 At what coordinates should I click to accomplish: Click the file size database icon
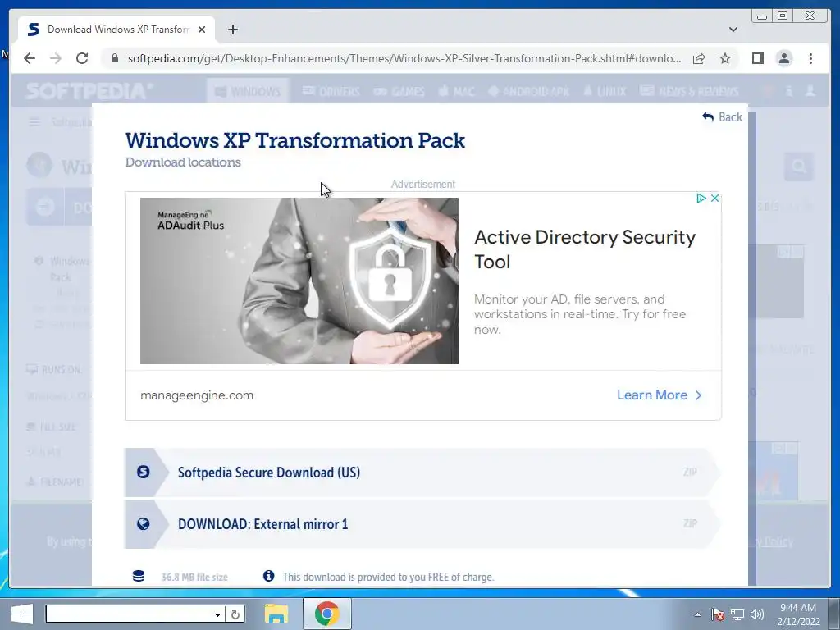click(x=138, y=576)
